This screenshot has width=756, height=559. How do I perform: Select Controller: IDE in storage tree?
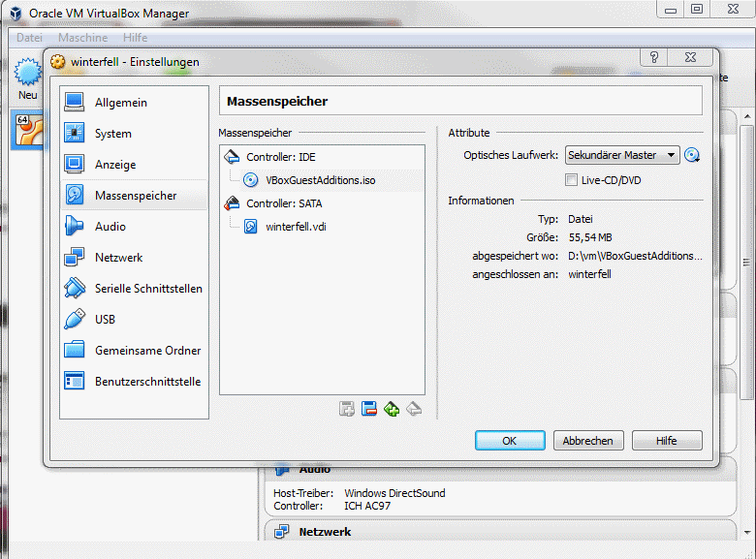pyautogui.click(x=281, y=157)
